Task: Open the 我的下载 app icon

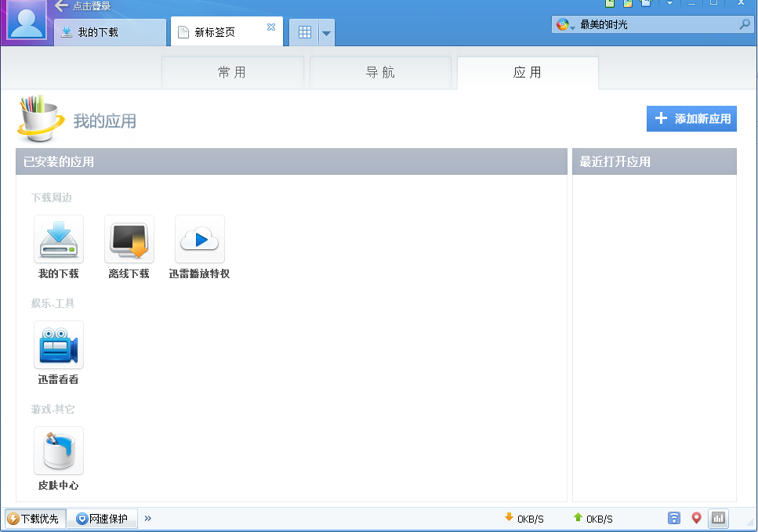Action: 59,239
